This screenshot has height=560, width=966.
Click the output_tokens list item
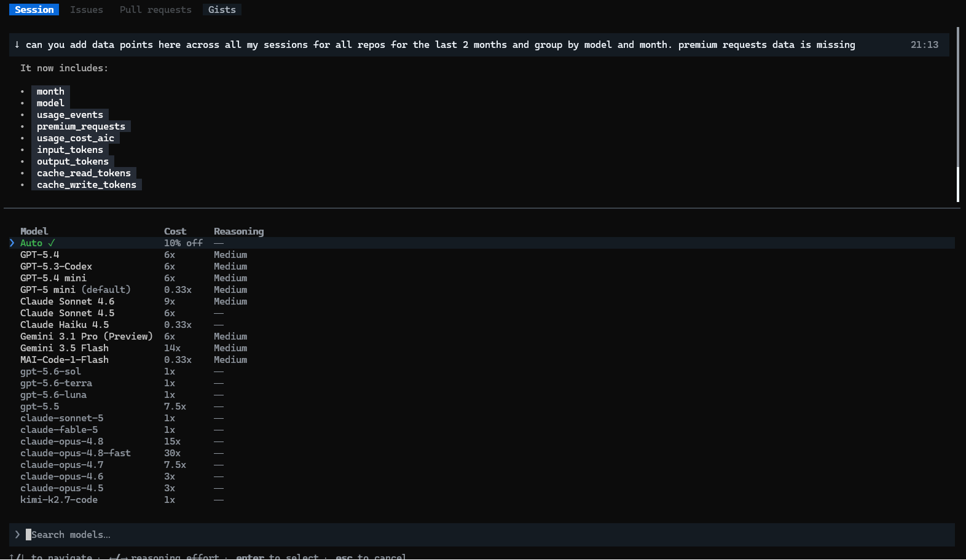73,161
